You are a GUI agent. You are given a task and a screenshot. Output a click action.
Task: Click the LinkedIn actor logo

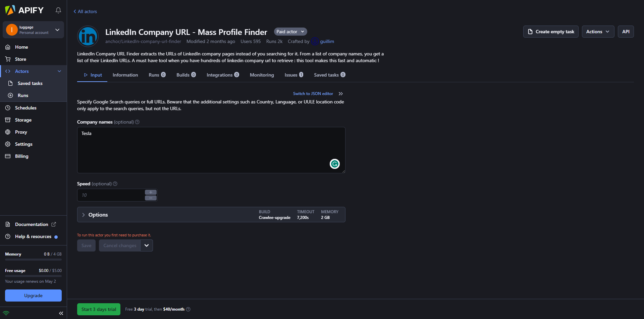[88, 36]
